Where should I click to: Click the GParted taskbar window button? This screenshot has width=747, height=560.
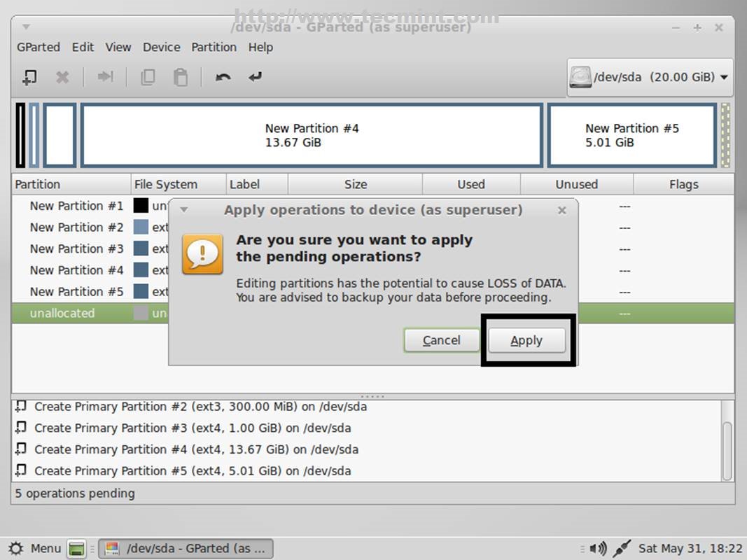click(186, 549)
